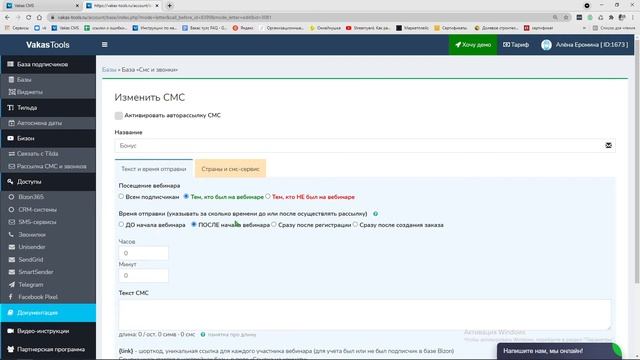Screen dimensions: 640x360
Task: Open the Тариф page
Action: (x=516, y=45)
